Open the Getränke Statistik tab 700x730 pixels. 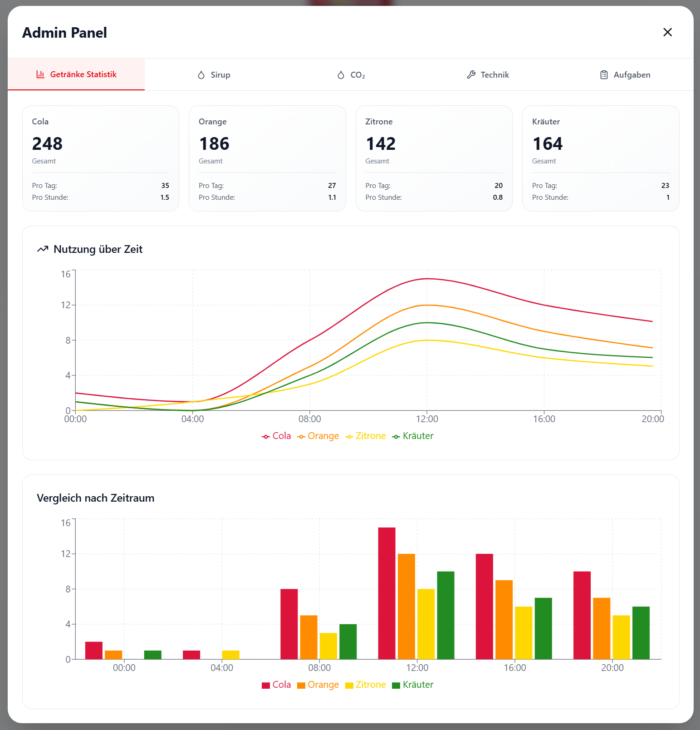76,74
